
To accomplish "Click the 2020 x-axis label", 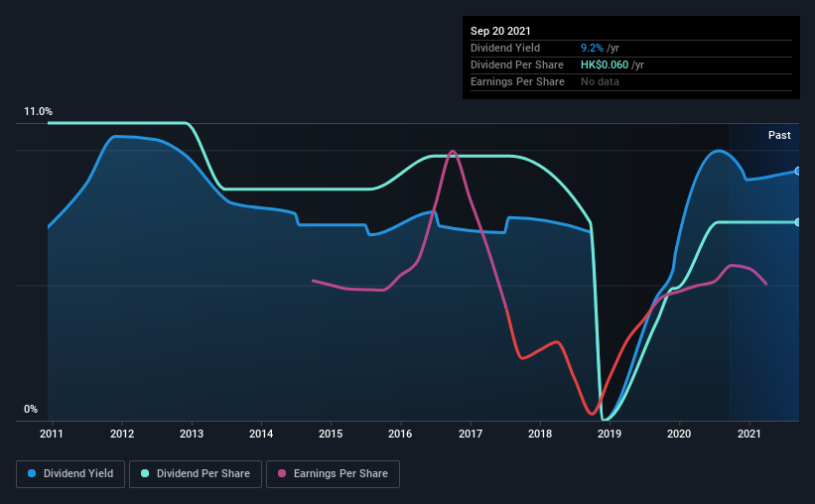I will pos(679,434).
